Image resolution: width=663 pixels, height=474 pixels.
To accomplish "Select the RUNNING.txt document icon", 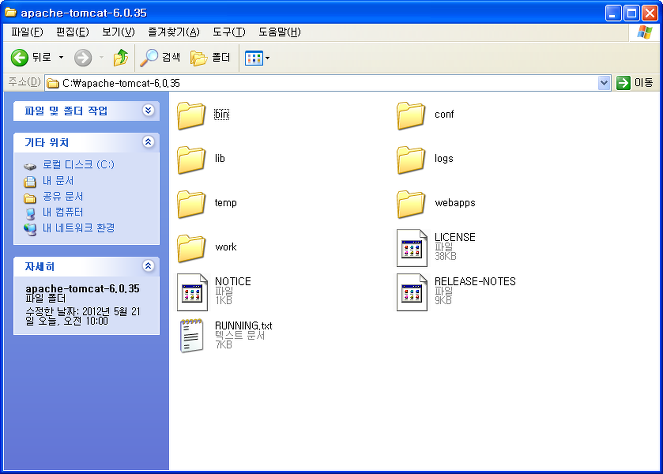I will [x=192, y=336].
